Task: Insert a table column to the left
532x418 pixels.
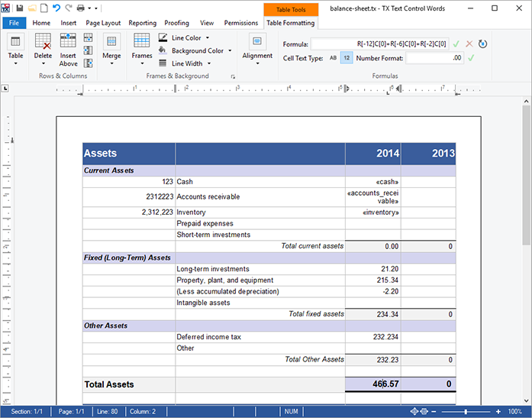Action: (x=89, y=50)
